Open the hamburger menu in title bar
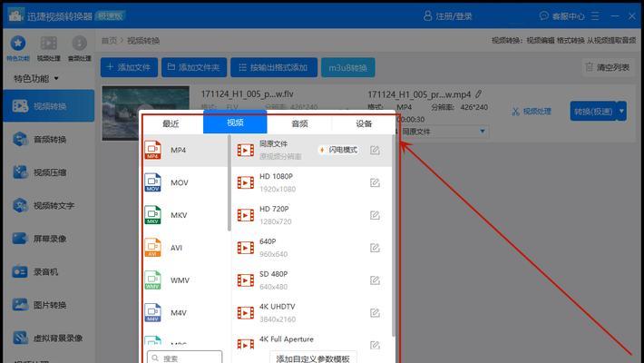Image resolution: width=644 pixels, height=363 pixels. pos(595,16)
